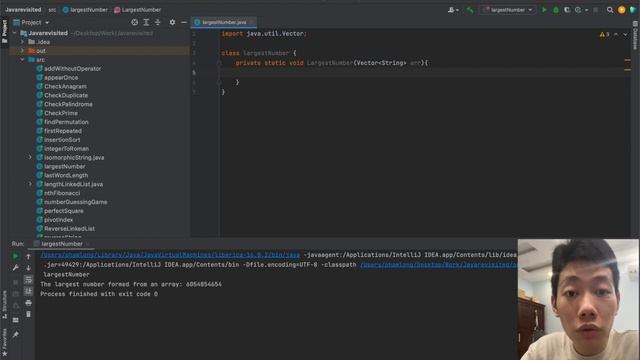
Task: Open run configuration wrench in Run panel
Action: (x=16, y=268)
